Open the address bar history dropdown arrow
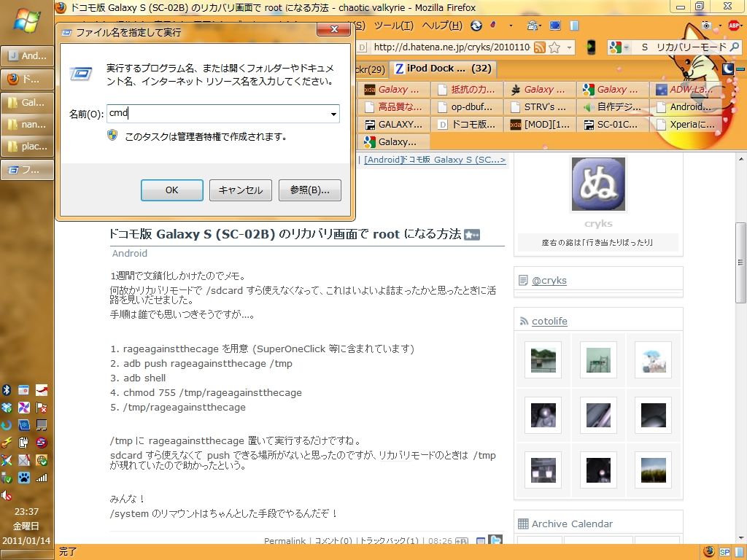 coord(569,47)
